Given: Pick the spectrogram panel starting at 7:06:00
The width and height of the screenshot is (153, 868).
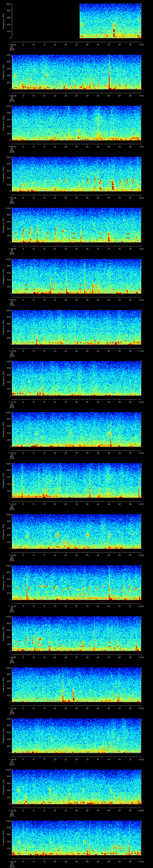Looking at the screenshot, I should 77,123.
